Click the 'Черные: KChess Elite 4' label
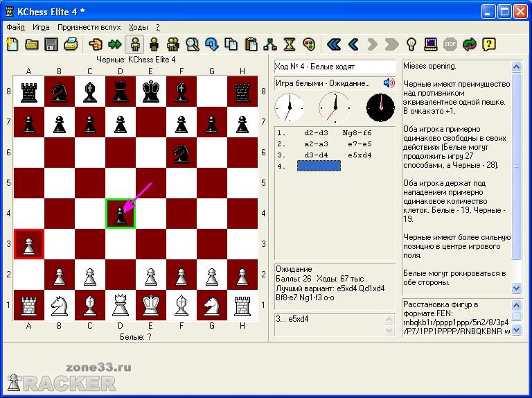532x398 pixels. pyautogui.click(x=136, y=60)
